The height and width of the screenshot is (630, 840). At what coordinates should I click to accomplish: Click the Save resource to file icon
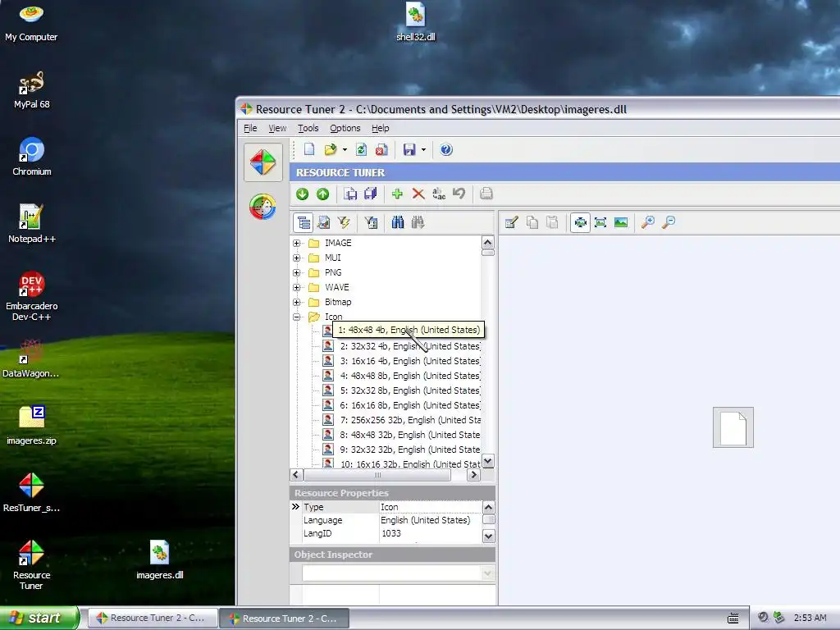[350, 194]
